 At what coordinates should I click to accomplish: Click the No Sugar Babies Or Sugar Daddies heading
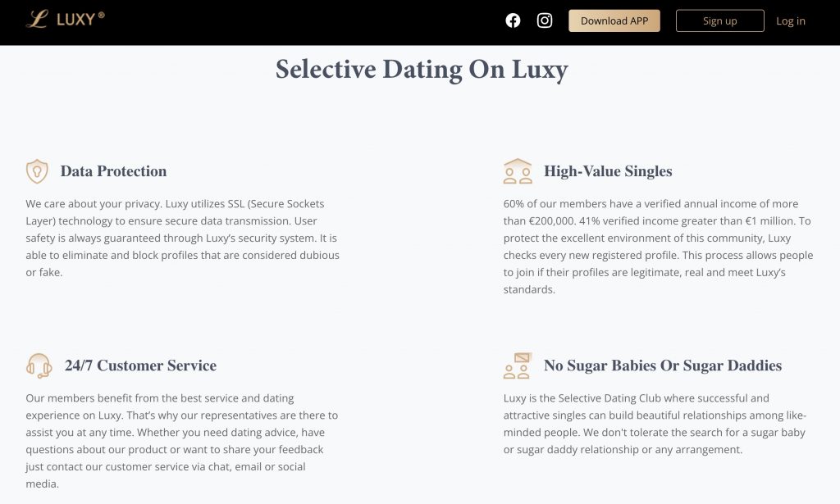pyautogui.click(x=663, y=366)
